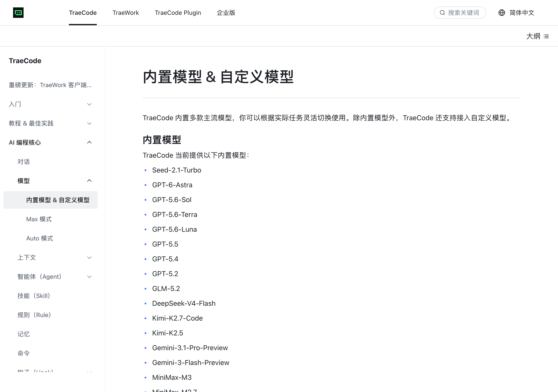Open the Auto 模式 page

40,238
